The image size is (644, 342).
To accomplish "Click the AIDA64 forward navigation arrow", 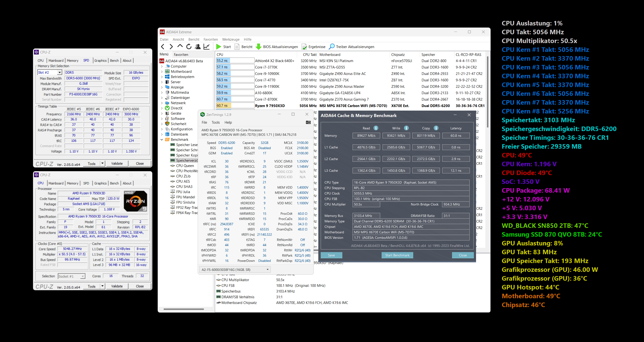I will [171, 47].
